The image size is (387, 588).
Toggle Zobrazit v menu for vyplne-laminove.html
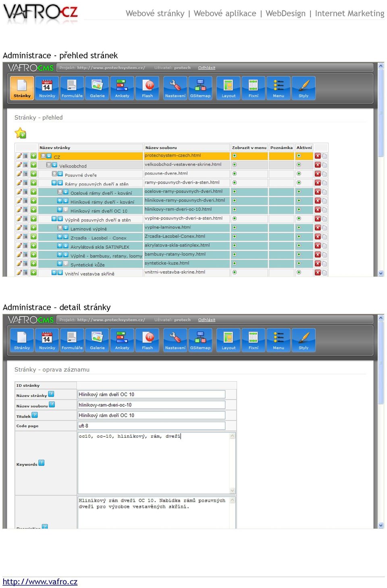coord(234,228)
